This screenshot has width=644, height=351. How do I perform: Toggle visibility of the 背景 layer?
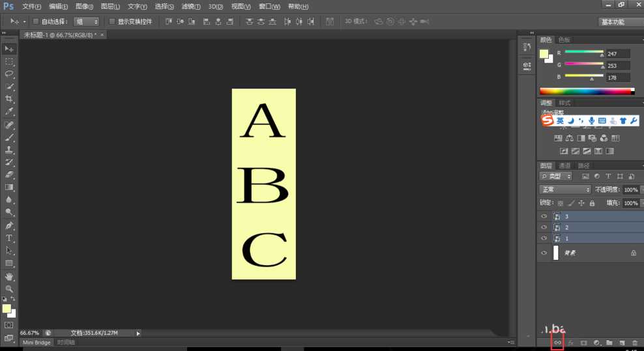point(544,253)
